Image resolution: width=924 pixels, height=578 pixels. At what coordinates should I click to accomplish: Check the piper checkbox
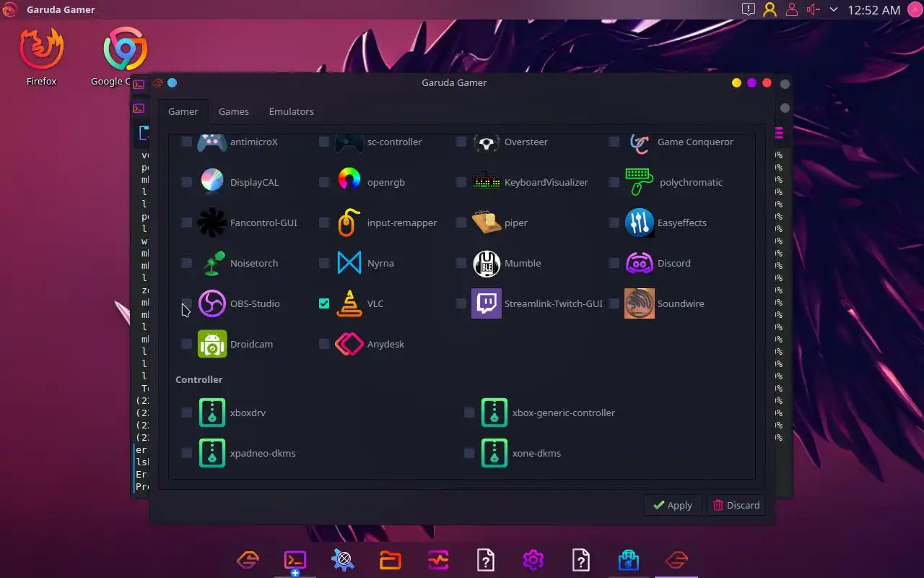coord(461,223)
